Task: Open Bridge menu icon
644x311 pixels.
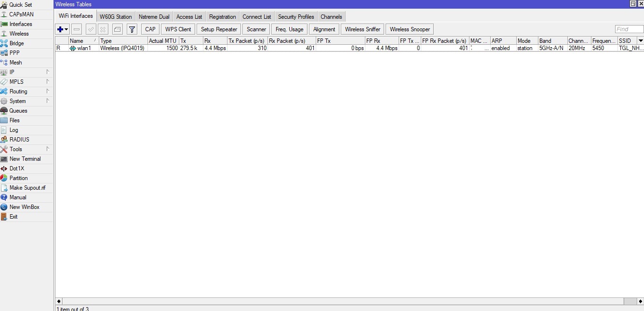Action: 4,43
